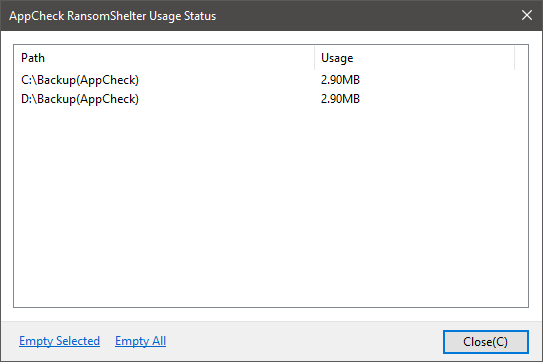Image resolution: width=543 pixels, height=362 pixels.
Task: Click the Empty Selected link
Action: click(x=60, y=341)
